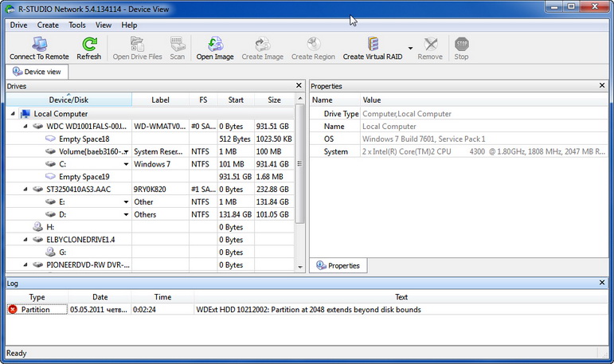Screen dimensions: 614x364
Task: Open the Tools menu
Action: pos(77,25)
